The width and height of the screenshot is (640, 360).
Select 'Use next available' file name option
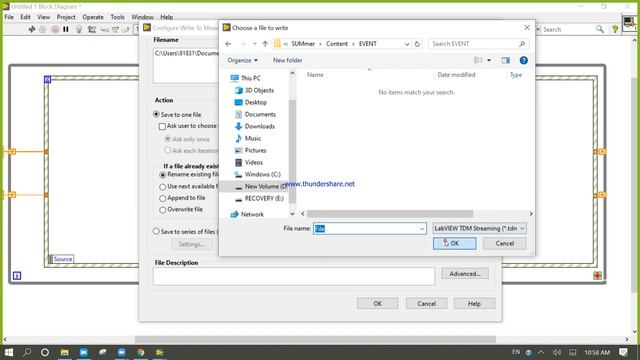click(162, 187)
